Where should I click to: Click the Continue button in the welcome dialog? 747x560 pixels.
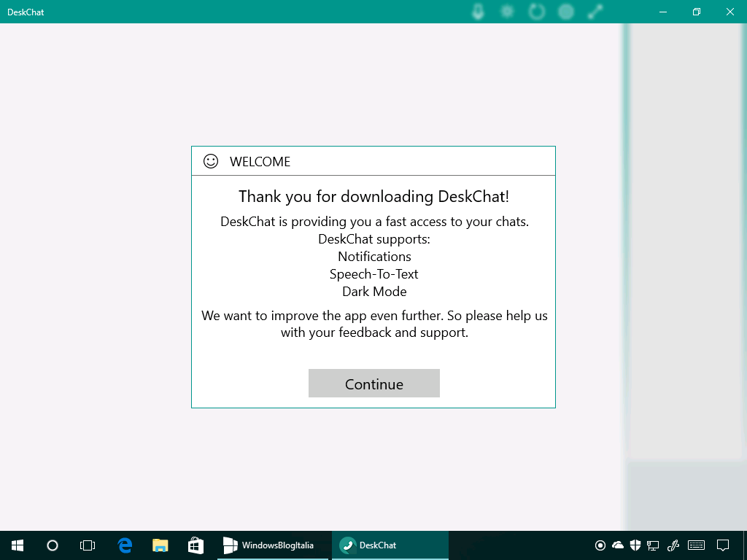click(x=374, y=383)
